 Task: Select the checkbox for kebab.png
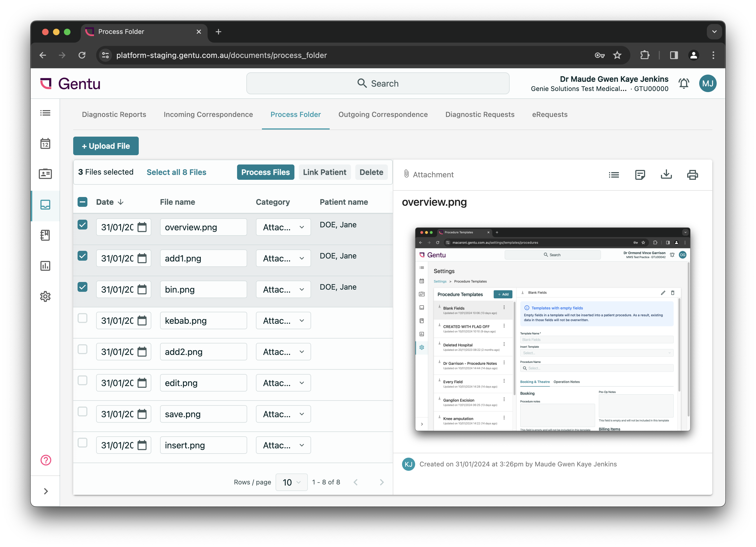[x=82, y=318]
